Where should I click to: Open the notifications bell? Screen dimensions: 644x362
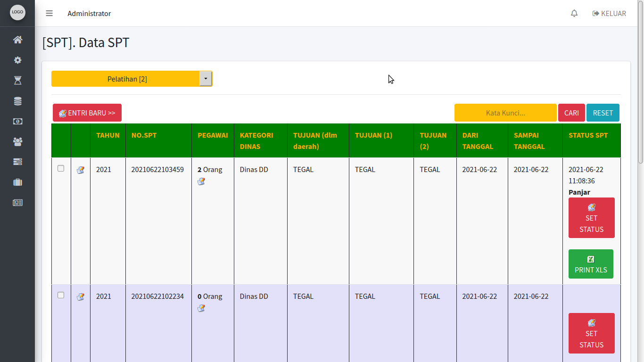(574, 14)
